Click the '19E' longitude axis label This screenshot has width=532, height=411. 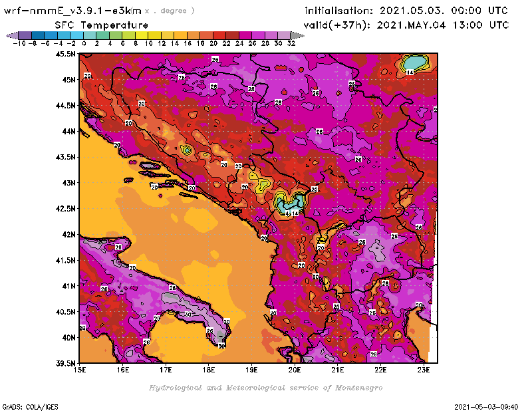click(x=252, y=370)
